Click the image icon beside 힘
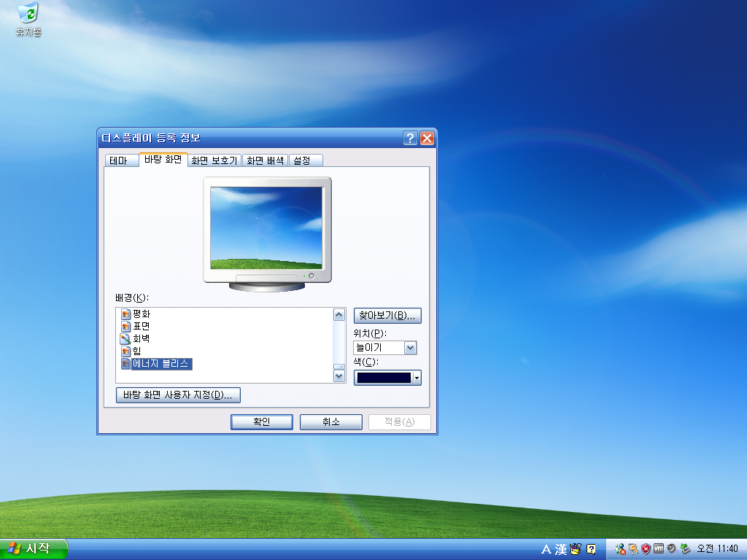The height and width of the screenshot is (560, 747). click(x=125, y=351)
